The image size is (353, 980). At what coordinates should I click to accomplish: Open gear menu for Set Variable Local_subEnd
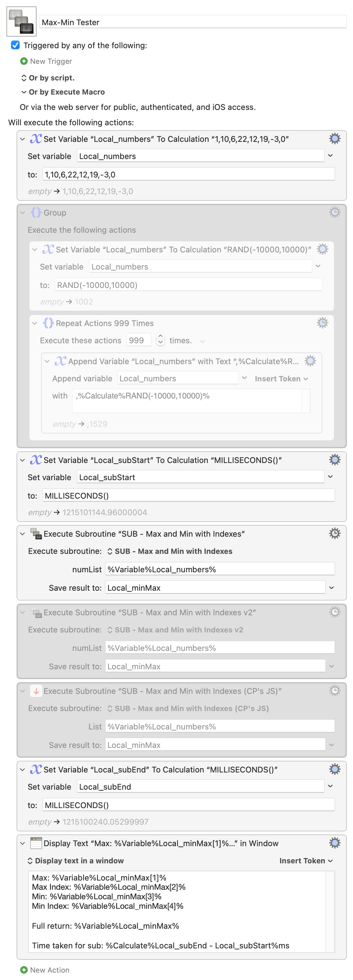click(334, 769)
